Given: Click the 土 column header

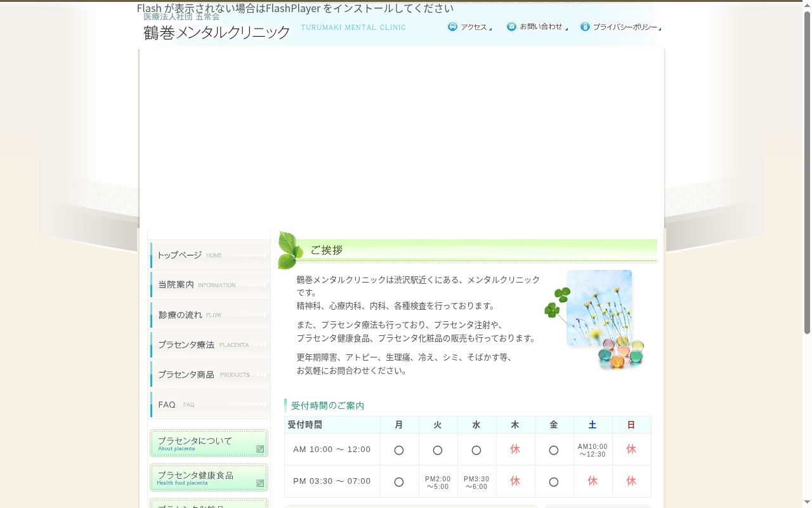Looking at the screenshot, I should (x=593, y=425).
